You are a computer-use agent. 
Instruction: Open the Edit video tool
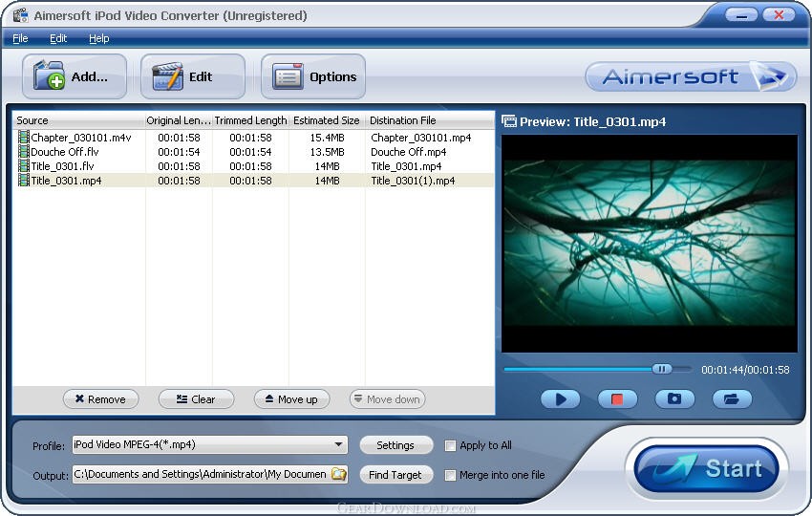193,76
